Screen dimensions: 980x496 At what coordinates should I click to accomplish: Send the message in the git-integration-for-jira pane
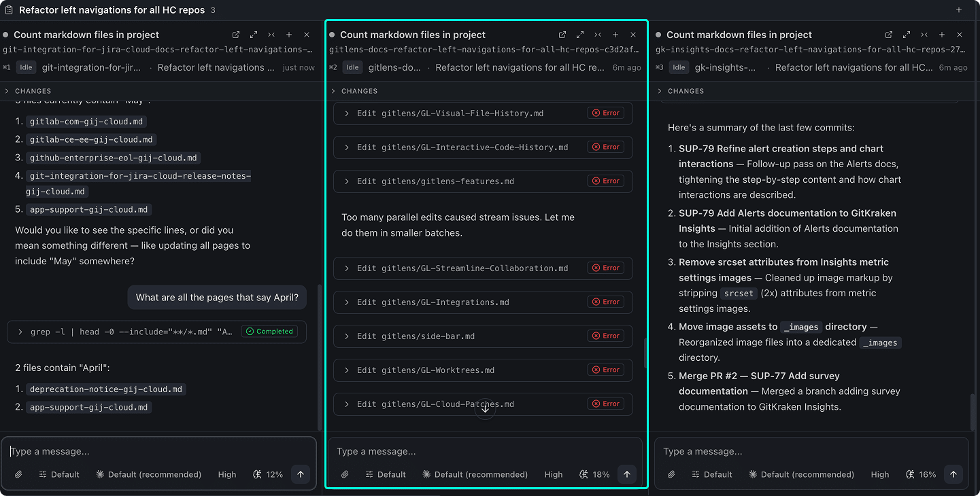coord(301,474)
